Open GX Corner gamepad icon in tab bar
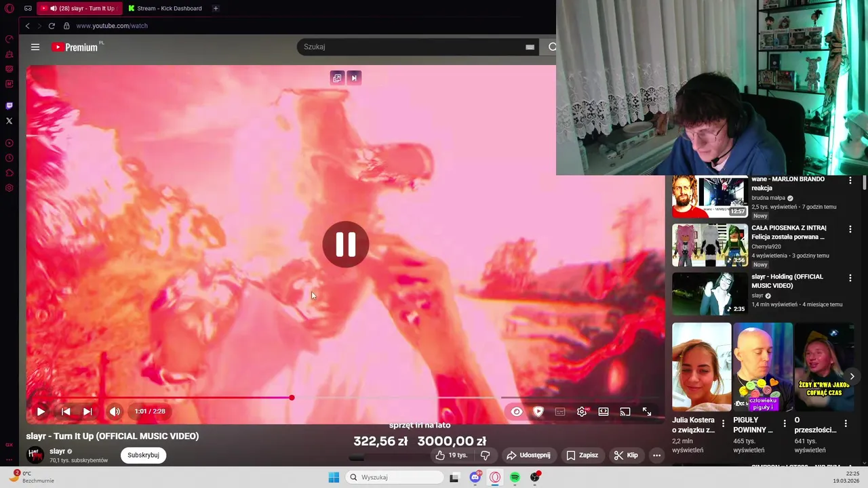This screenshot has height=488, width=868. [28, 8]
